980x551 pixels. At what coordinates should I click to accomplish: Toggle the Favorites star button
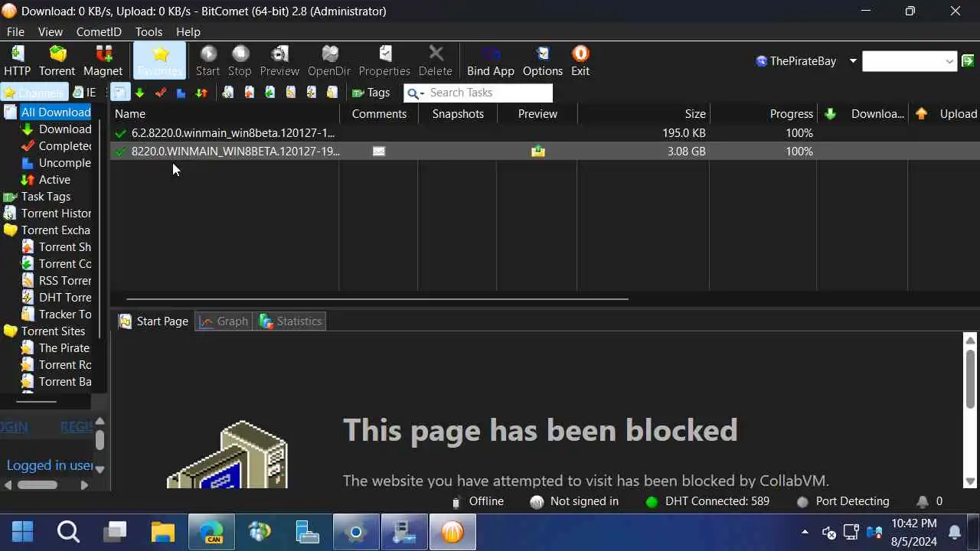(160, 61)
